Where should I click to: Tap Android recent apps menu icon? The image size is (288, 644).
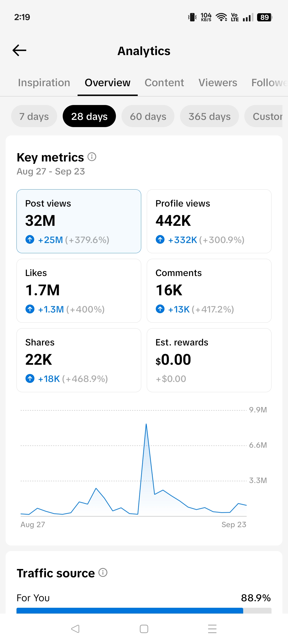212,628
